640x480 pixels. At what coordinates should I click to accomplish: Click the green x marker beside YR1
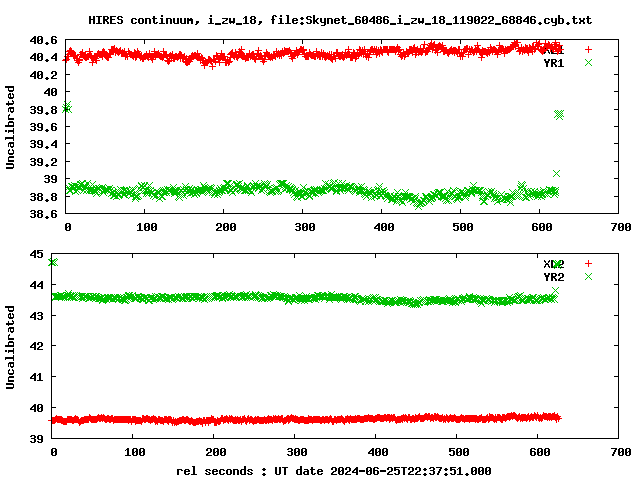(x=588, y=62)
